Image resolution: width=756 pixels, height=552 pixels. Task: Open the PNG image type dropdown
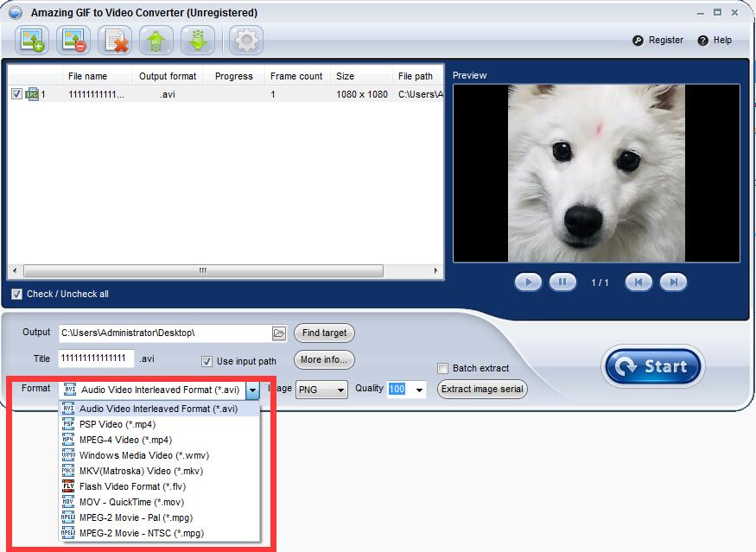click(321, 390)
